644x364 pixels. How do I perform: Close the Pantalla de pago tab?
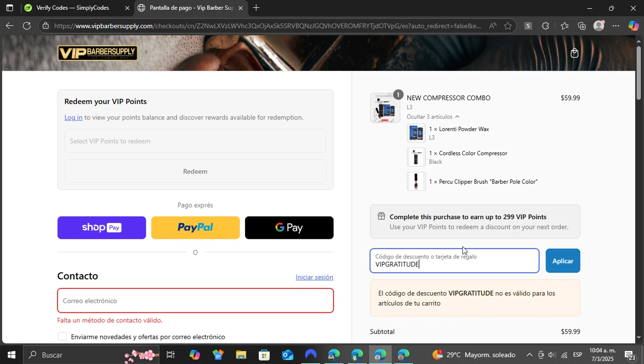click(x=240, y=8)
